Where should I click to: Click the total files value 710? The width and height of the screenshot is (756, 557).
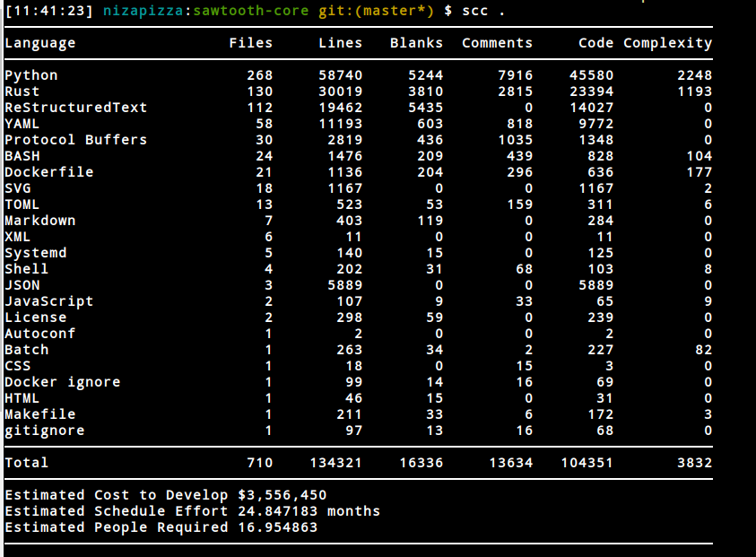tap(260, 463)
